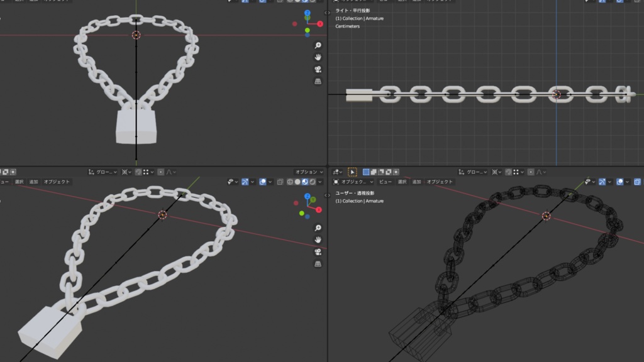Click the ビュー menu in the lower-right viewport
This screenshot has width=644, height=362.
click(x=386, y=181)
